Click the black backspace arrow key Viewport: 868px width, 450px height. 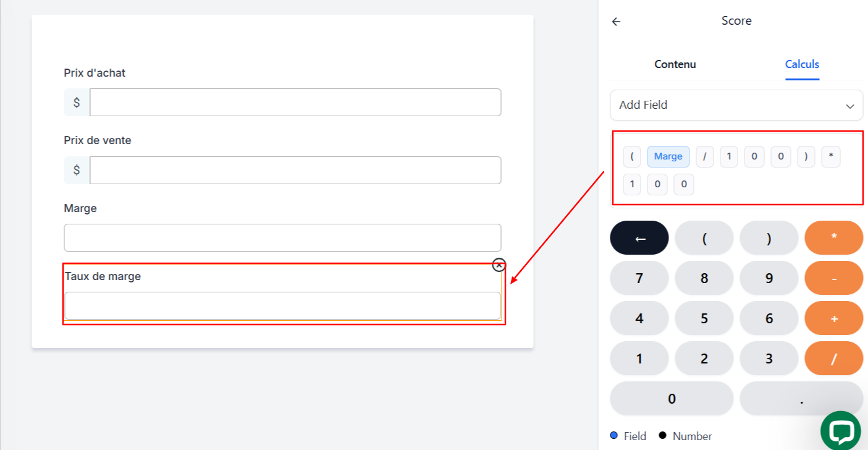pos(639,238)
